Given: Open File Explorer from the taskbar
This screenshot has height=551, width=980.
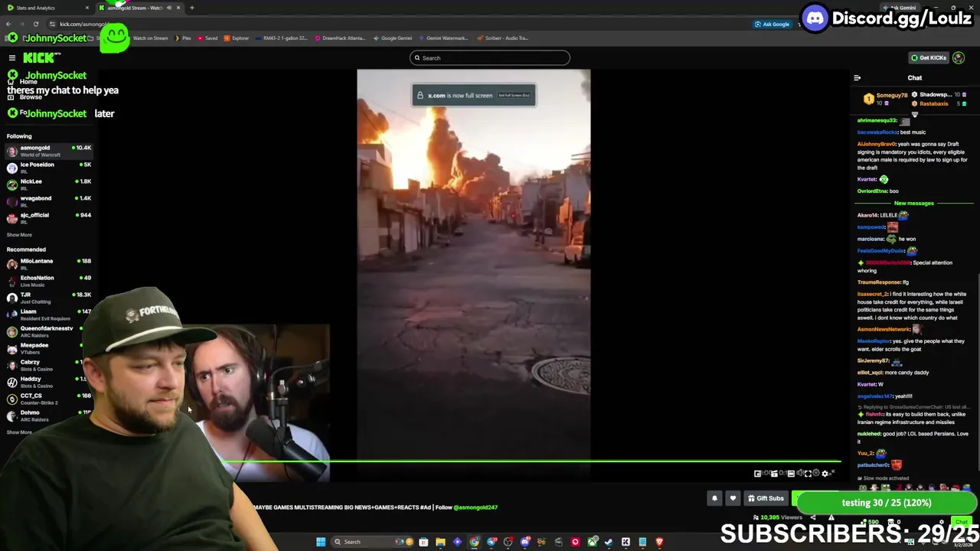Looking at the screenshot, I should click(440, 542).
